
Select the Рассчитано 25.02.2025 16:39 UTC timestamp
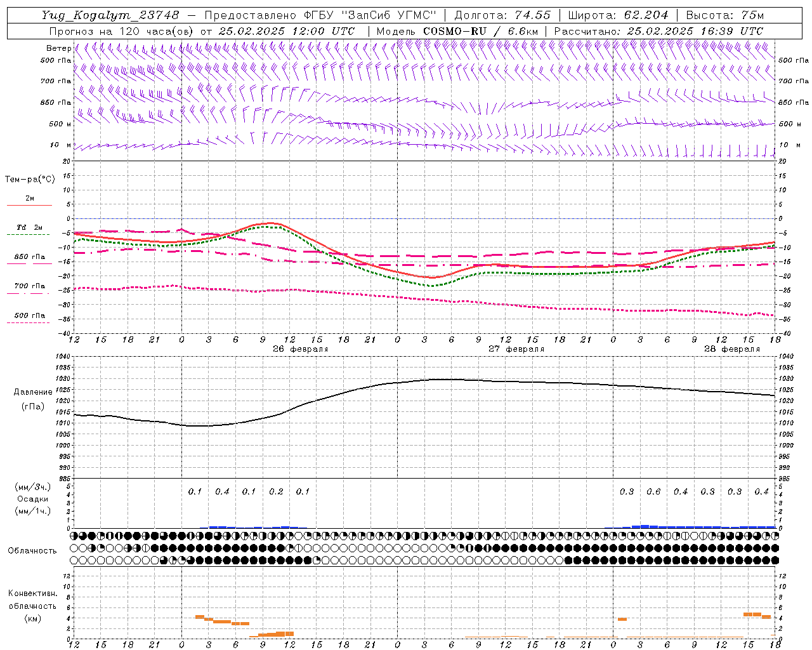click(658, 31)
